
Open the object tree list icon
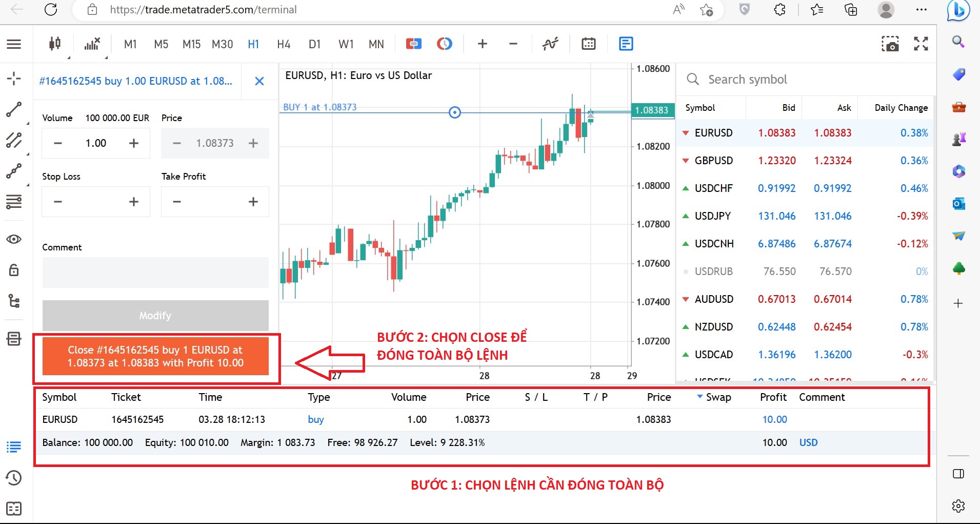pyautogui.click(x=14, y=301)
